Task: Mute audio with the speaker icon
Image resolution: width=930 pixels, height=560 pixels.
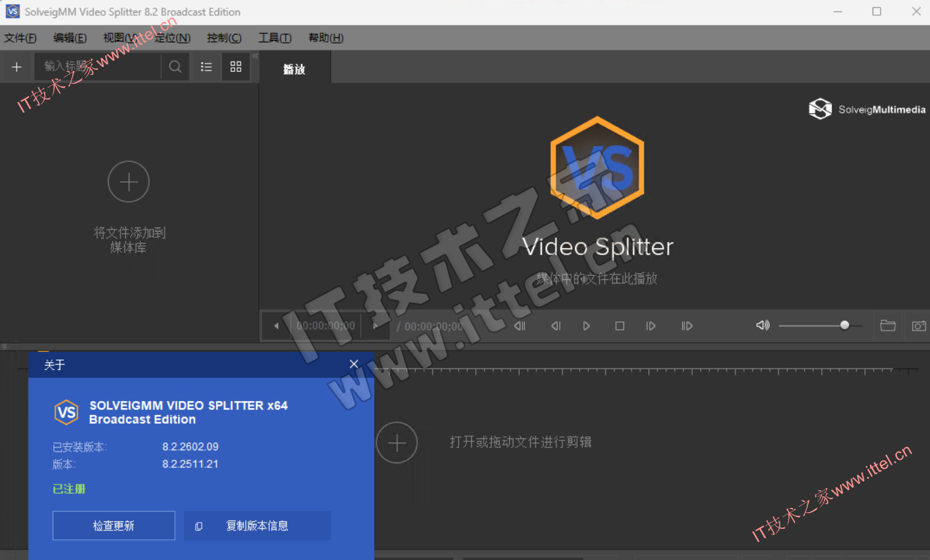Action: [763, 326]
